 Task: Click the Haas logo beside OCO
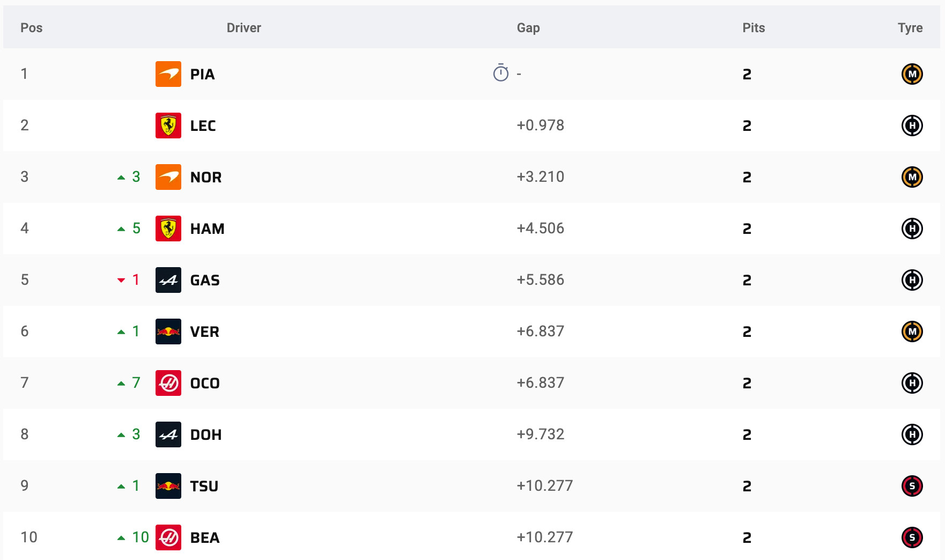[168, 383]
